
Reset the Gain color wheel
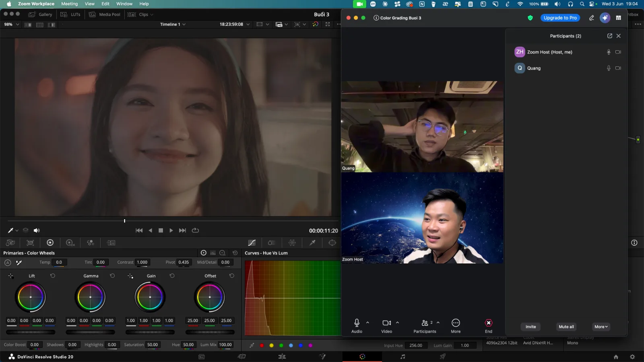[172, 276]
